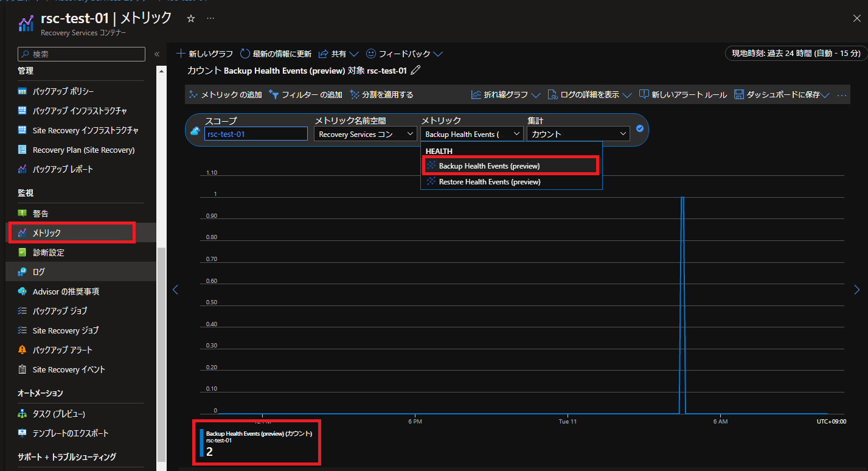The height and width of the screenshot is (471, 868).
Task: Click the バックアップ ジョブ list icon
Action: tap(22, 311)
